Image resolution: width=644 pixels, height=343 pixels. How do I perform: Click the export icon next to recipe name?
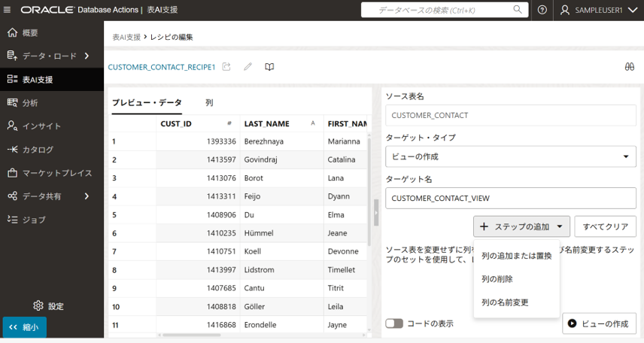226,66
